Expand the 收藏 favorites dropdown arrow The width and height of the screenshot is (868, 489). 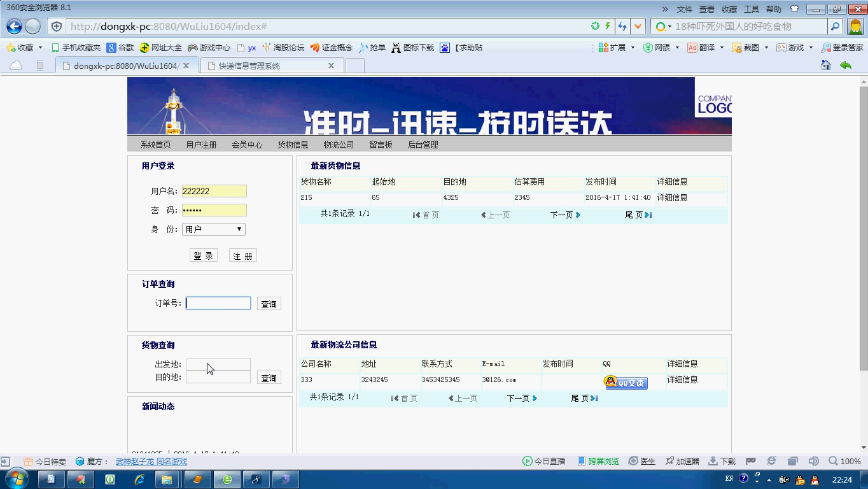tap(40, 48)
